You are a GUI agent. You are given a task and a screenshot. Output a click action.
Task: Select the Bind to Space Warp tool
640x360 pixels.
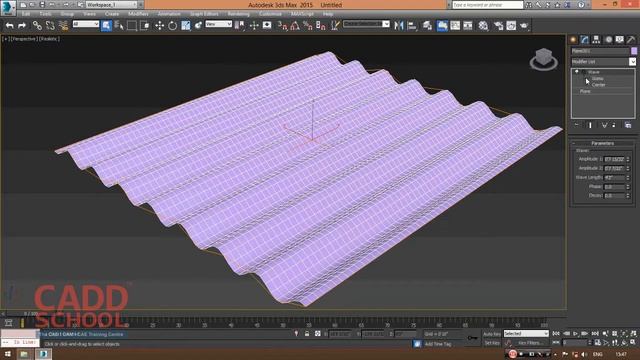pos(63,25)
